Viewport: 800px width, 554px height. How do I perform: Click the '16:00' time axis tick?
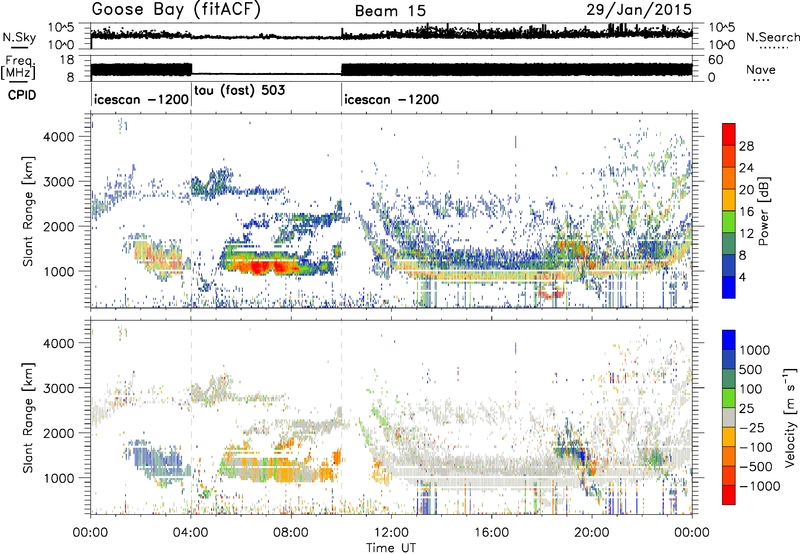[x=491, y=533]
